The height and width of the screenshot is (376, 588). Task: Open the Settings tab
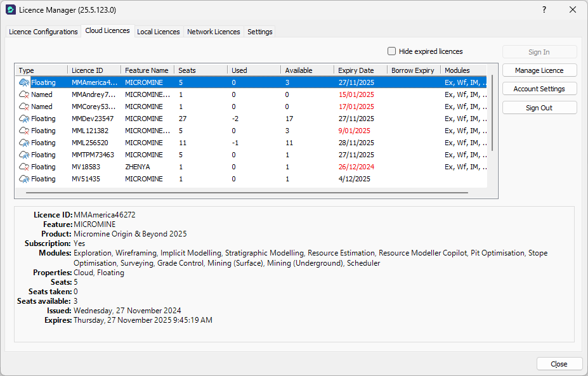(260, 32)
